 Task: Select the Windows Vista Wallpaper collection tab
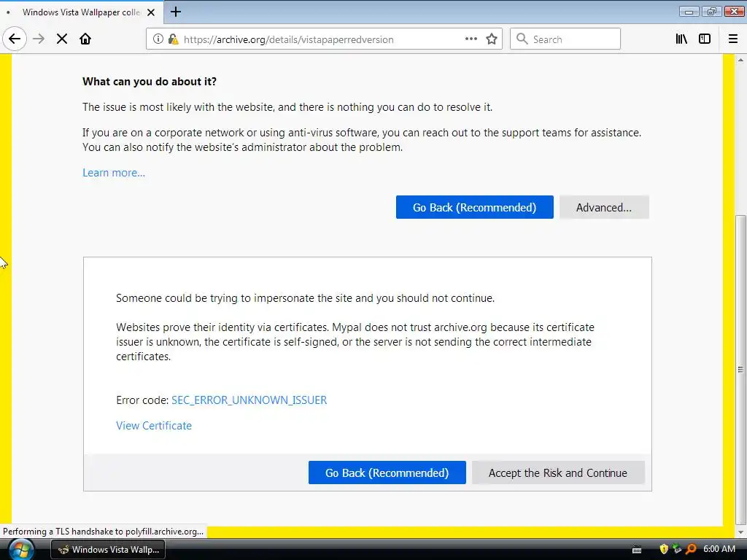82,12
